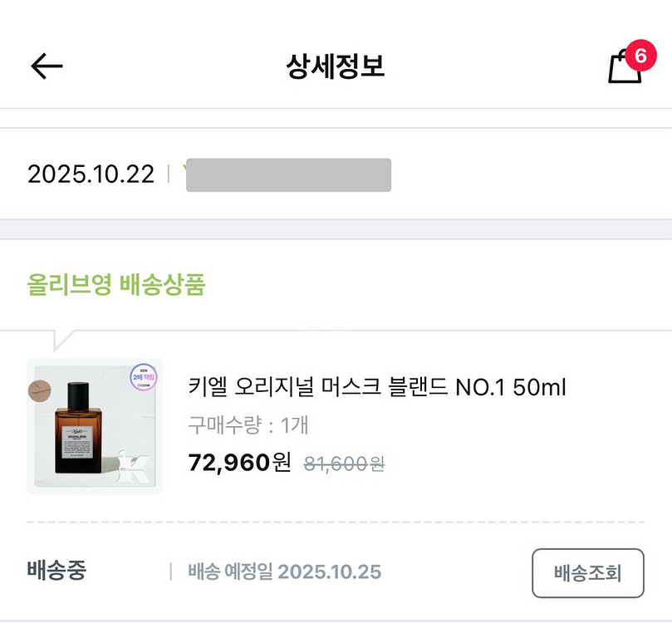Tap the white K logo on product image

tap(137, 469)
